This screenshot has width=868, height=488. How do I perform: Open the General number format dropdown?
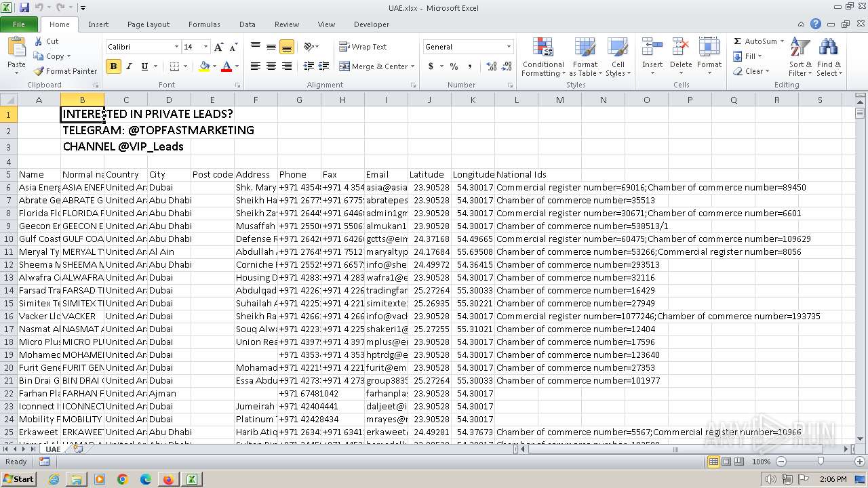pyautogui.click(x=509, y=47)
